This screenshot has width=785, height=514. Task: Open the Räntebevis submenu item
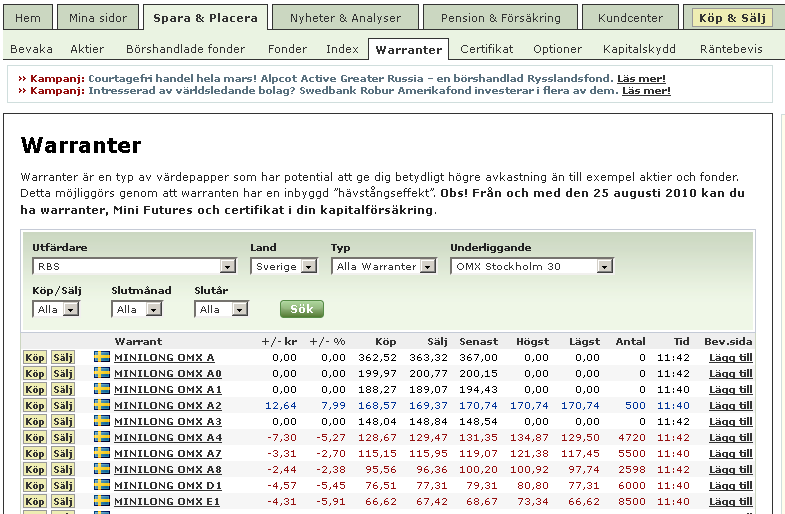[731, 49]
